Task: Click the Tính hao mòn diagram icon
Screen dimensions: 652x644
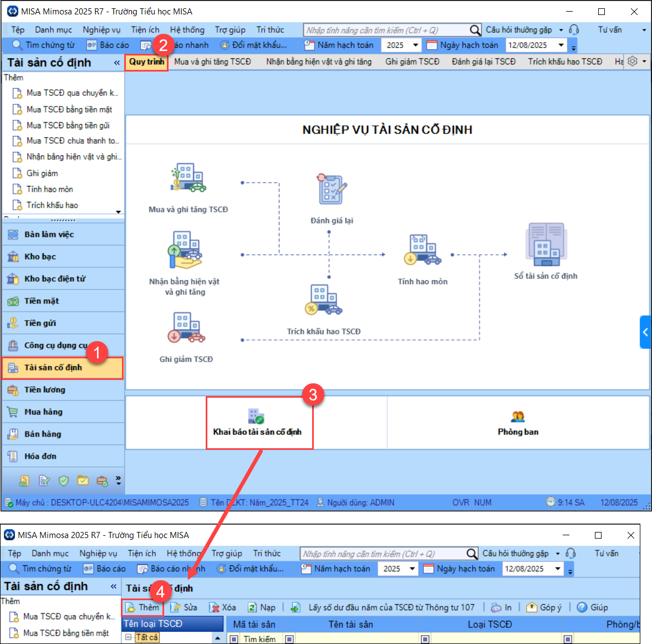Action: 422,250
